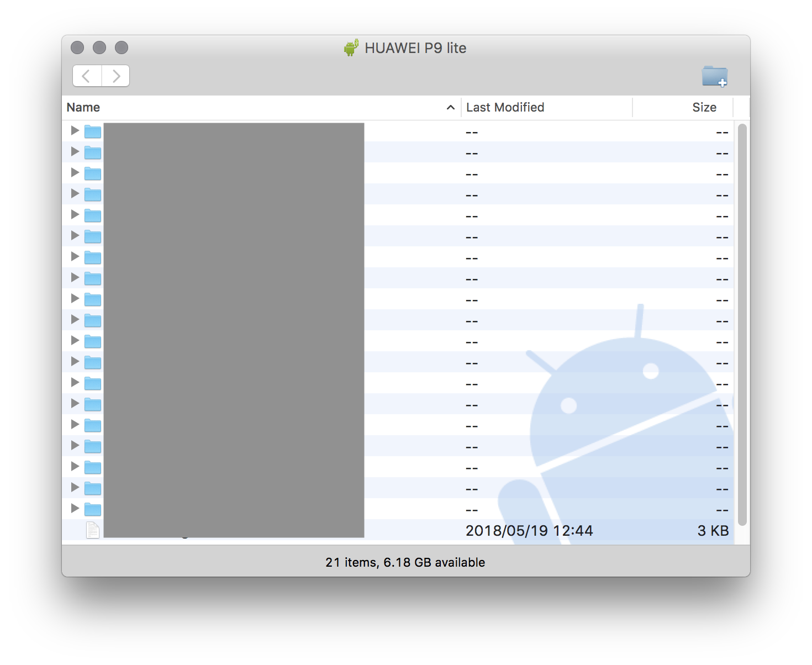
Task: Click the 2018/05/19 12:44 modified date
Action: coord(529,531)
